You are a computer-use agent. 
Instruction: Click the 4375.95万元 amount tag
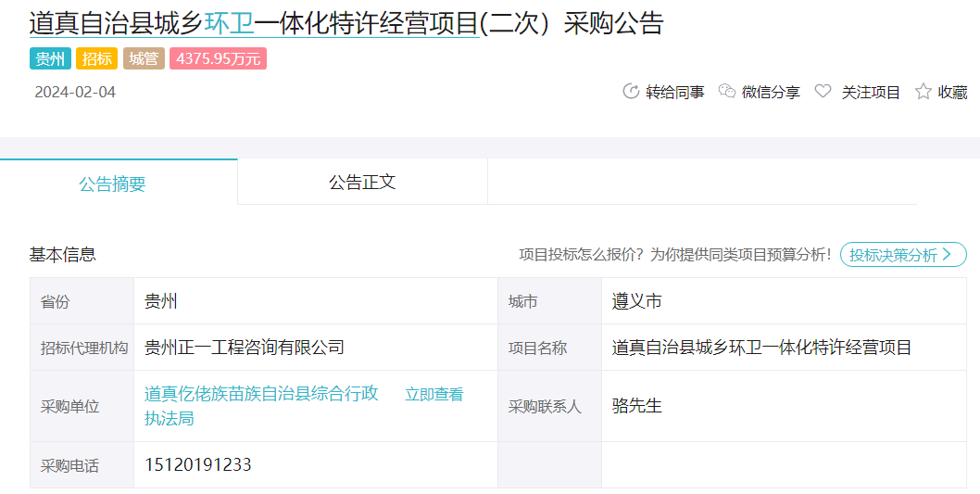point(218,58)
